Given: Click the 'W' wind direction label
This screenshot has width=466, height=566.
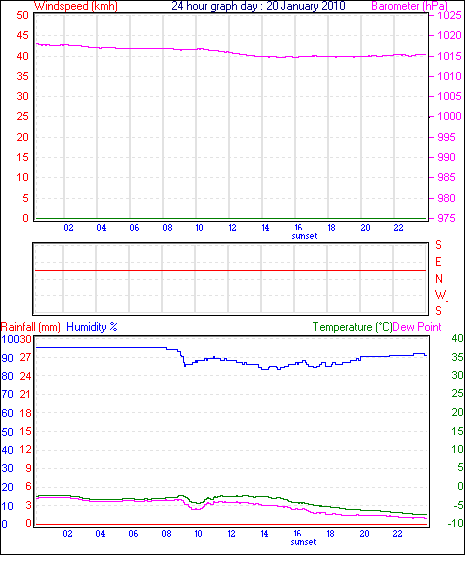Looking at the screenshot, I should point(440,295).
